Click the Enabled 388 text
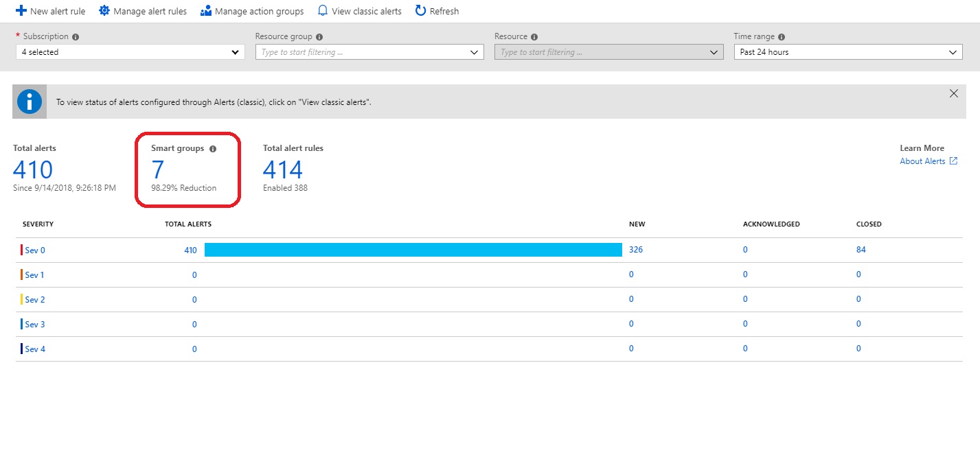This screenshot has height=468, width=980. click(x=285, y=188)
